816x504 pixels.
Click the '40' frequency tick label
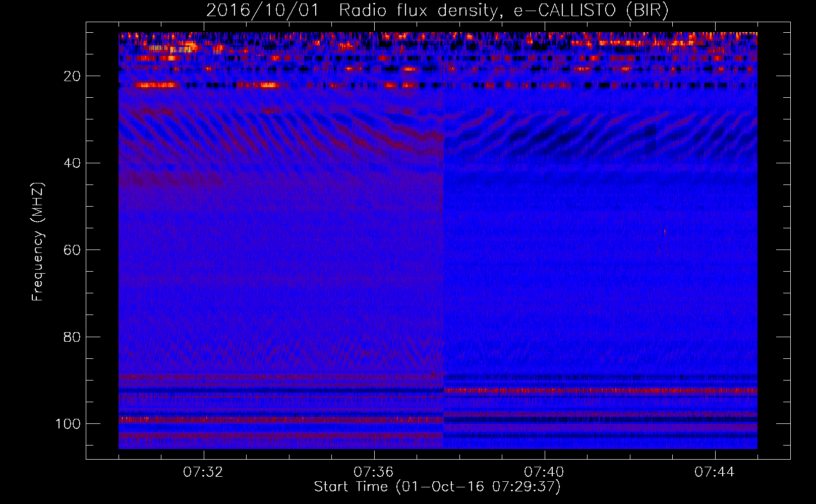(72, 163)
